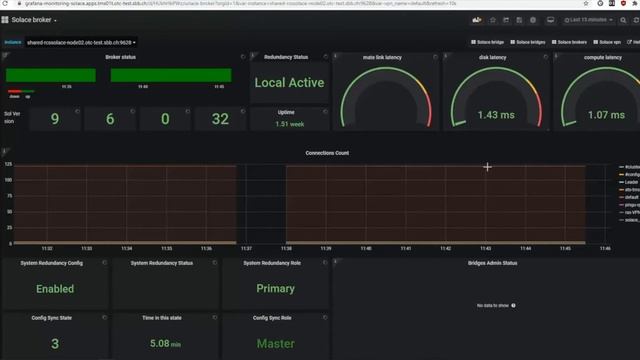Click the Redundancy Status panel title
Image resolution: width=640 pixels, height=360 pixels.
pyautogui.click(x=286, y=57)
